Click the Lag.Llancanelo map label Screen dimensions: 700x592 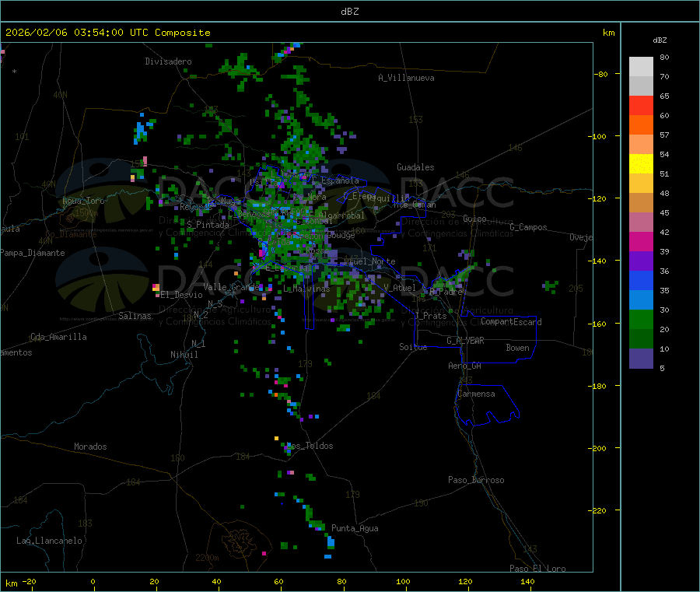coord(49,541)
